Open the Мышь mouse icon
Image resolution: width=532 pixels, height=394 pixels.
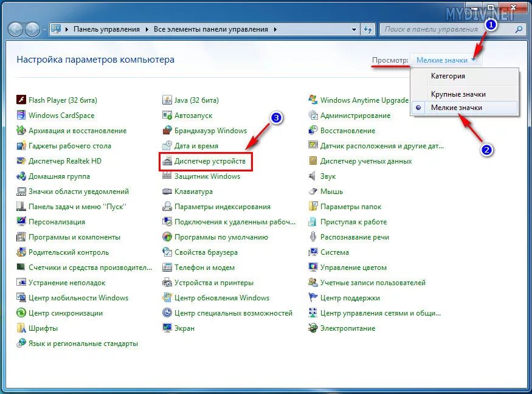coord(313,192)
